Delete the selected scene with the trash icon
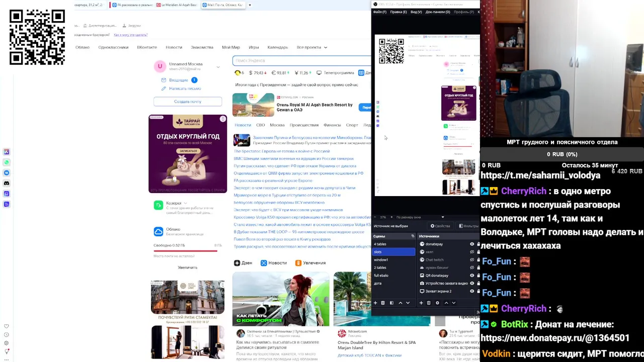Viewport: 644px width, 362px height. click(383, 303)
